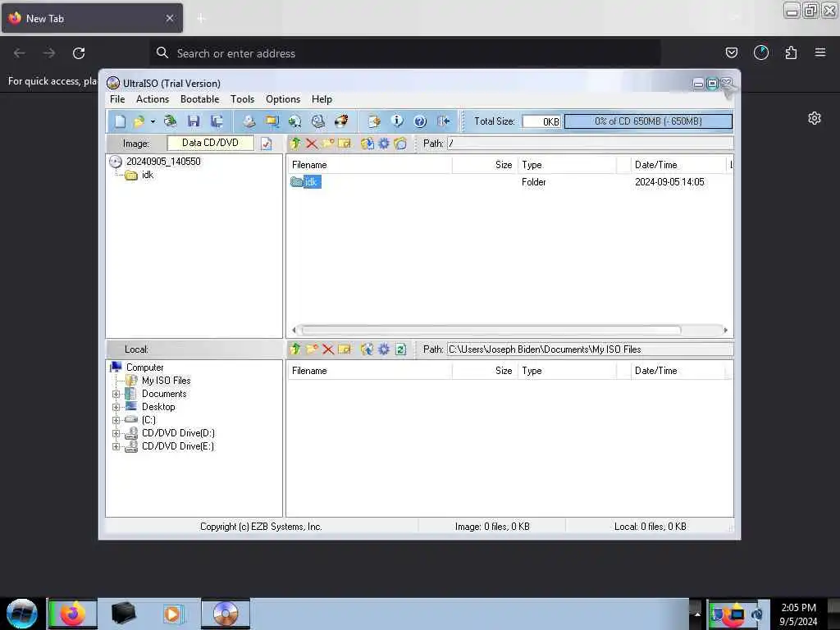Click the New Folder icon in Local pane toolbar
The width and height of the screenshot is (840, 630).
coord(312,349)
